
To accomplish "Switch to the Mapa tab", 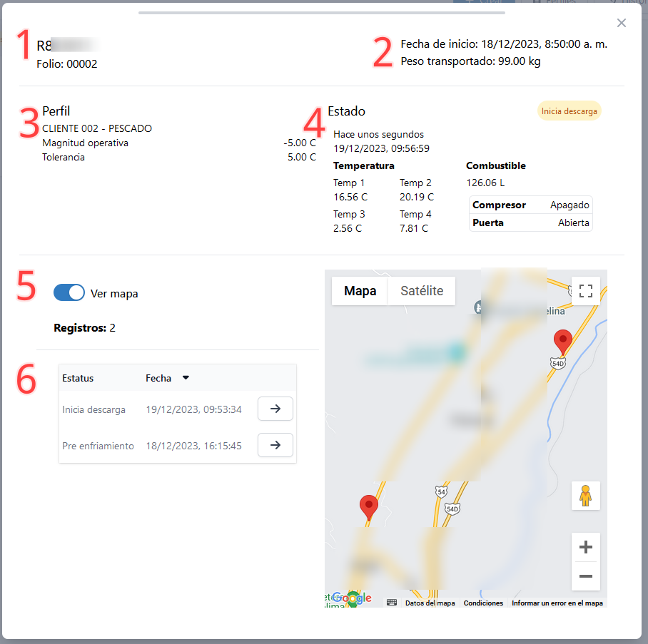I will pos(360,291).
